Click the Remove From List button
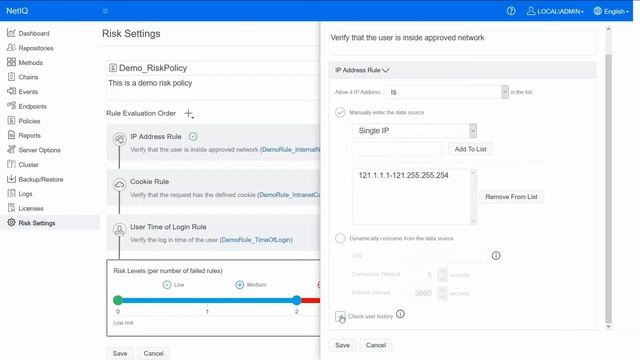 click(x=511, y=197)
